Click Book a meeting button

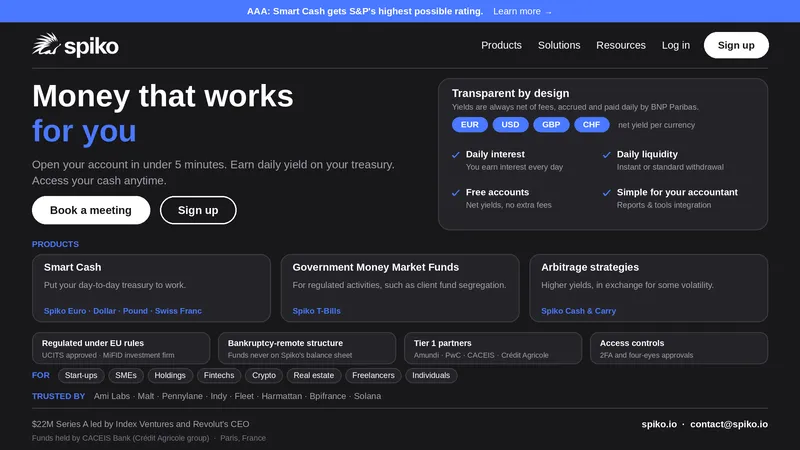click(x=91, y=210)
